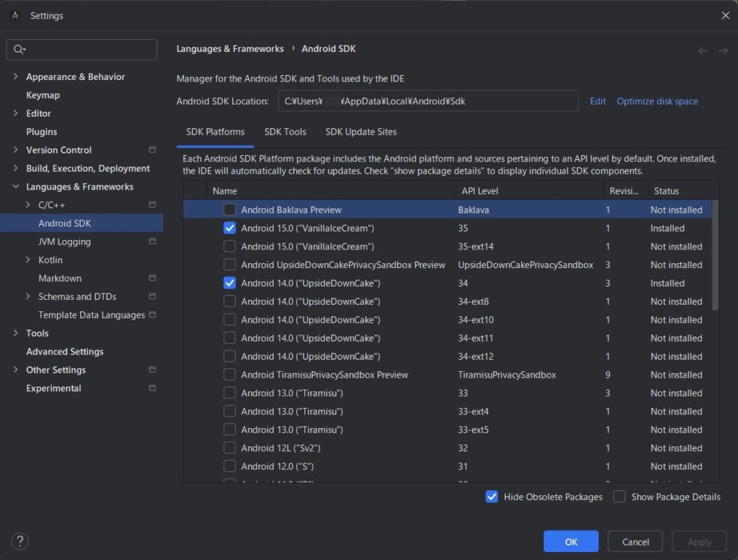Click project-level icon beside Template Data Languages
738x560 pixels.
click(153, 315)
